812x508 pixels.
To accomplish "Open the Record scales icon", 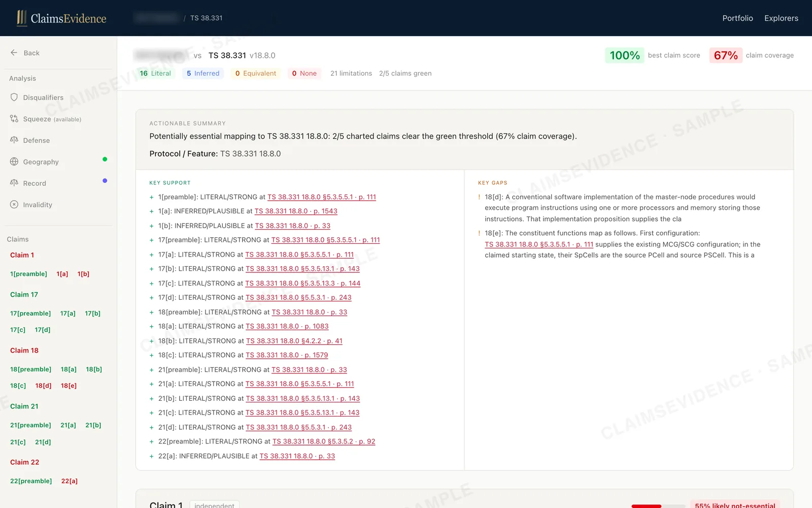I will coord(14,183).
